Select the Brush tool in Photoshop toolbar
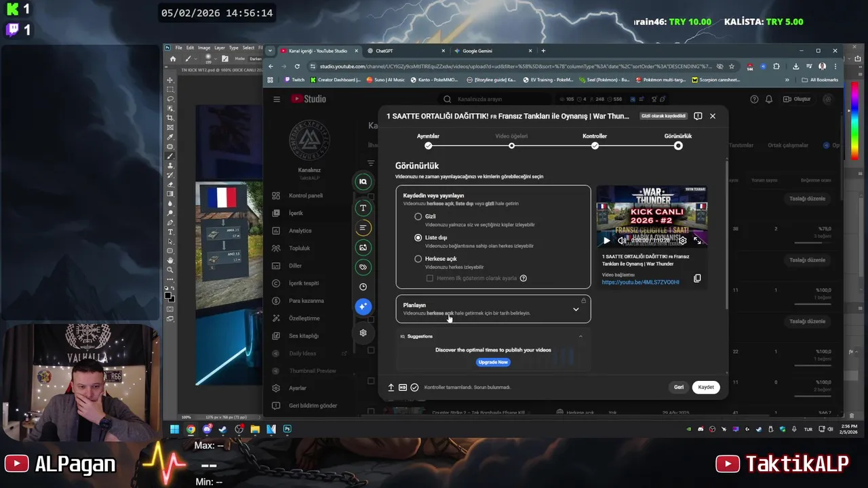Screen dimensions: 868x488 click(x=170, y=156)
